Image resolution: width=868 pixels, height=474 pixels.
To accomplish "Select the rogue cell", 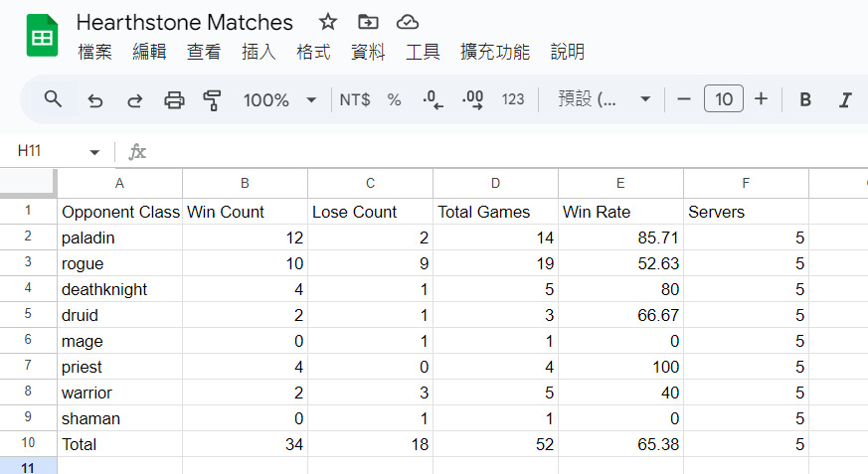I will click(119, 263).
